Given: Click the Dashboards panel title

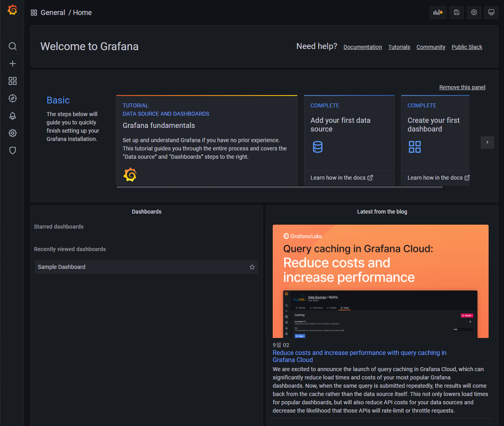Looking at the screenshot, I should click(x=146, y=212).
